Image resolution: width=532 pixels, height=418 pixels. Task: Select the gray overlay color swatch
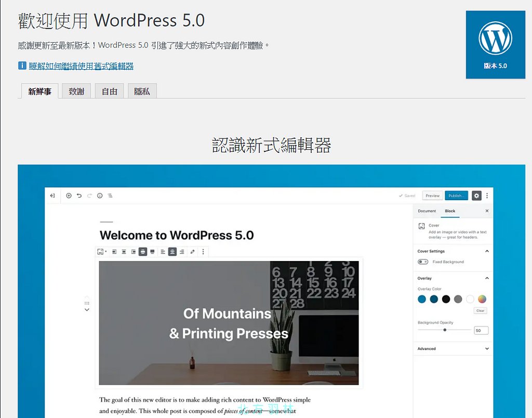click(x=458, y=299)
